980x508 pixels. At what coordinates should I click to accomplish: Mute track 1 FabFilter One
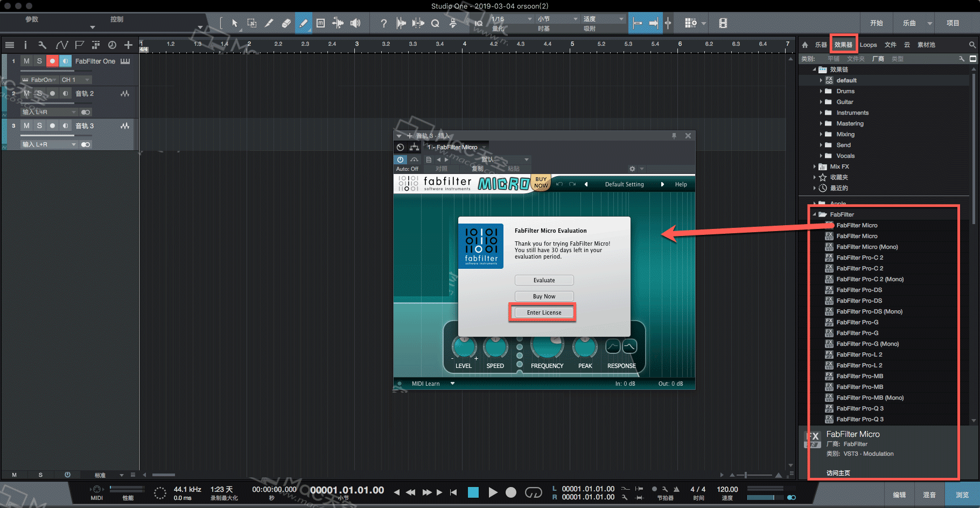pos(26,61)
